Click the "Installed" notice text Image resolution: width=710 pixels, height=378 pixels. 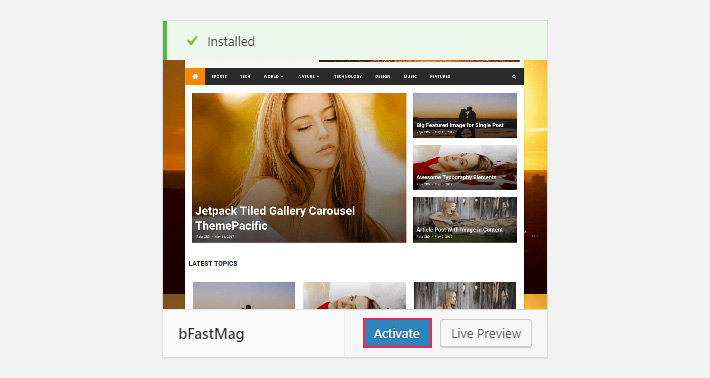coord(231,41)
